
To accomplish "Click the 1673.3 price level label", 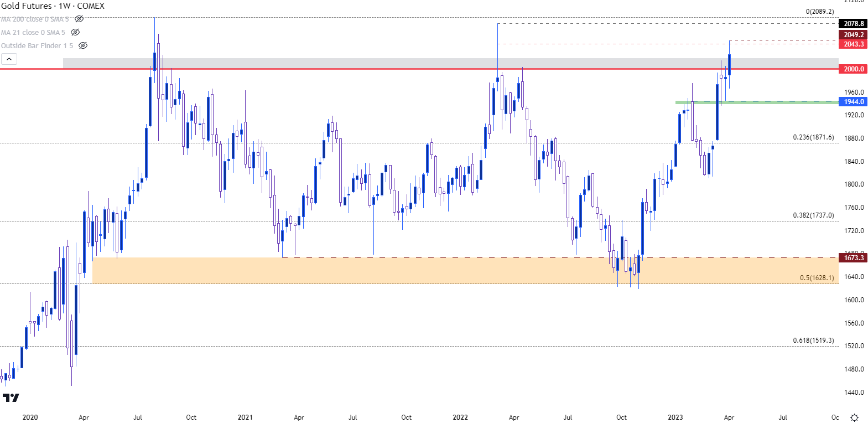I will [854, 258].
